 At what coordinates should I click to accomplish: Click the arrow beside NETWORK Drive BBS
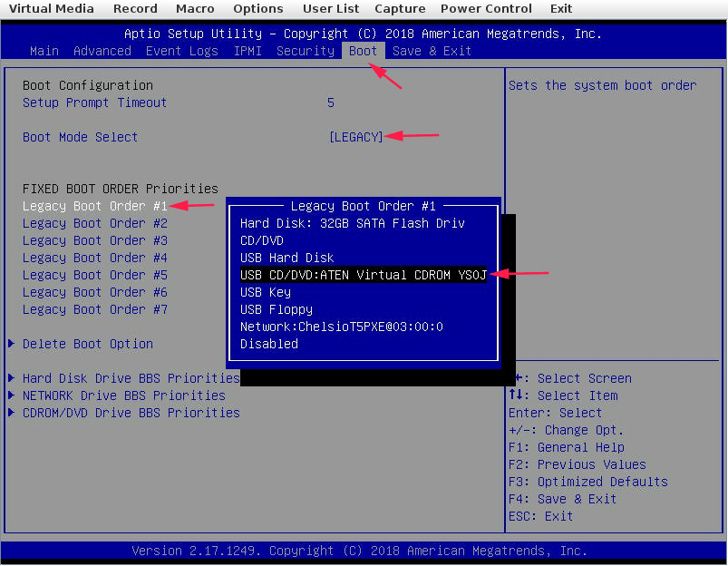(12, 395)
